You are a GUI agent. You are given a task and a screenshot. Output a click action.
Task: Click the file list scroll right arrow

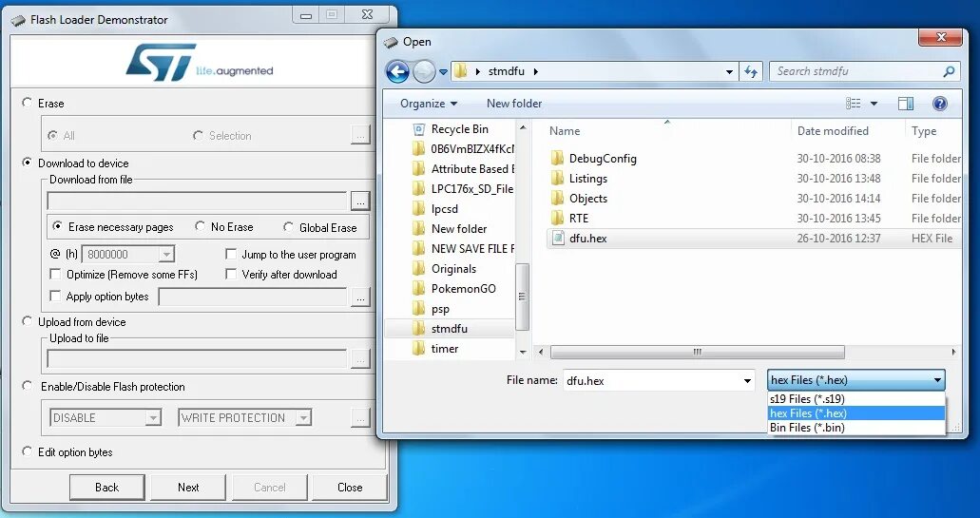[953, 353]
